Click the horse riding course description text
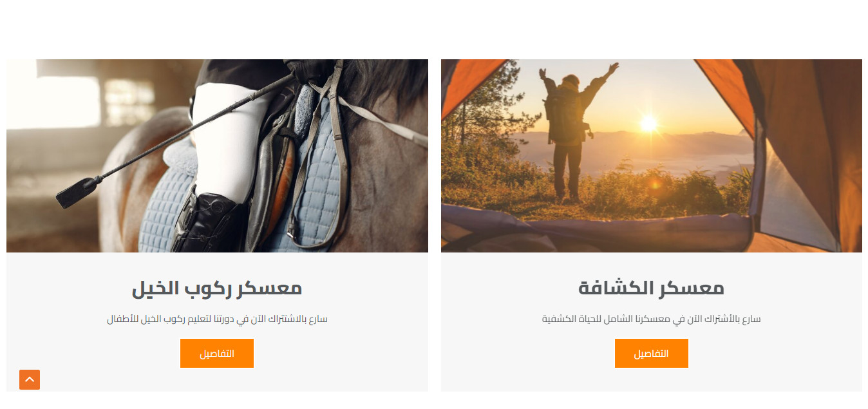Image resolution: width=868 pixels, height=409 pixels. pyautogui.click(x=217, y=319)
